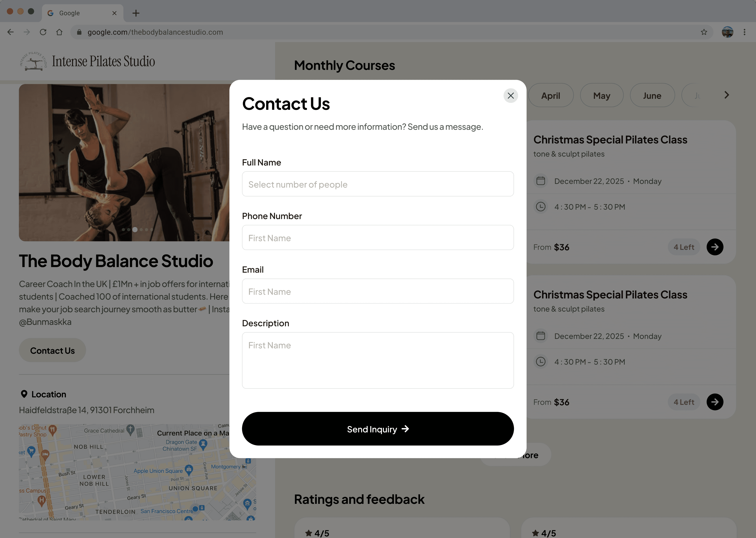Switch to June month tab
The height and width of the screenshot is (538, 756).
652,96
